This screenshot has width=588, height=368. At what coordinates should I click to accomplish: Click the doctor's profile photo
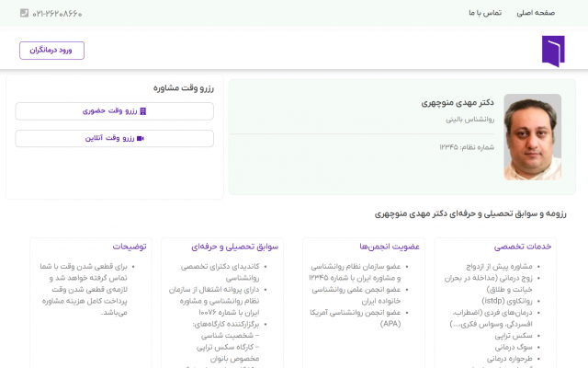pos(533,137)
